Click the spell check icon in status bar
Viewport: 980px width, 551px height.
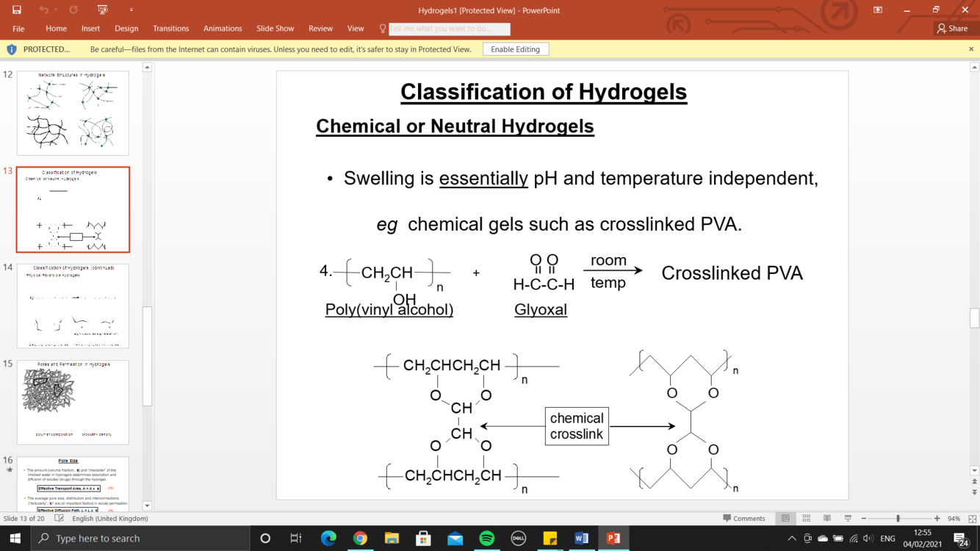pos(60,519)
